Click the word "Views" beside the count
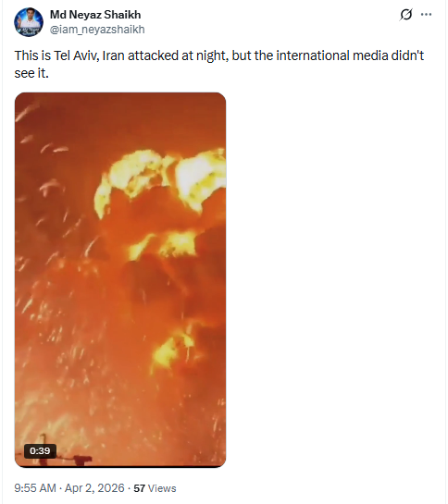 (162, 488)
